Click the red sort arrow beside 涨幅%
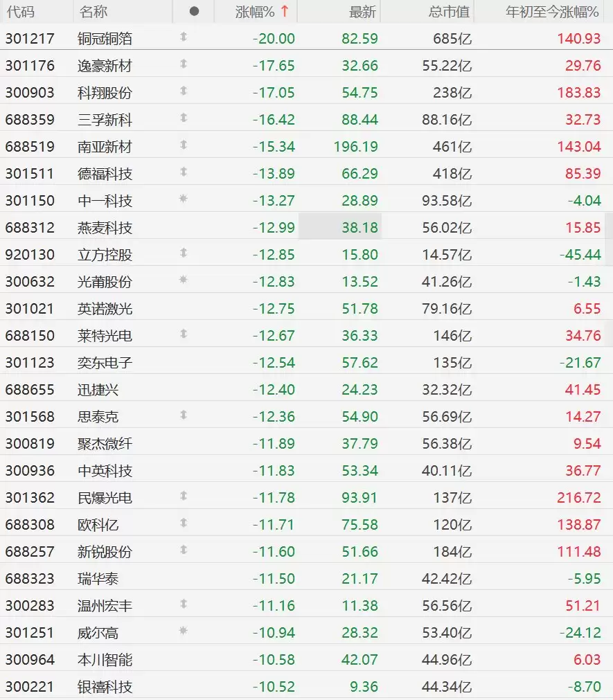The image size is (613, 700). click(x=285, y=11)
